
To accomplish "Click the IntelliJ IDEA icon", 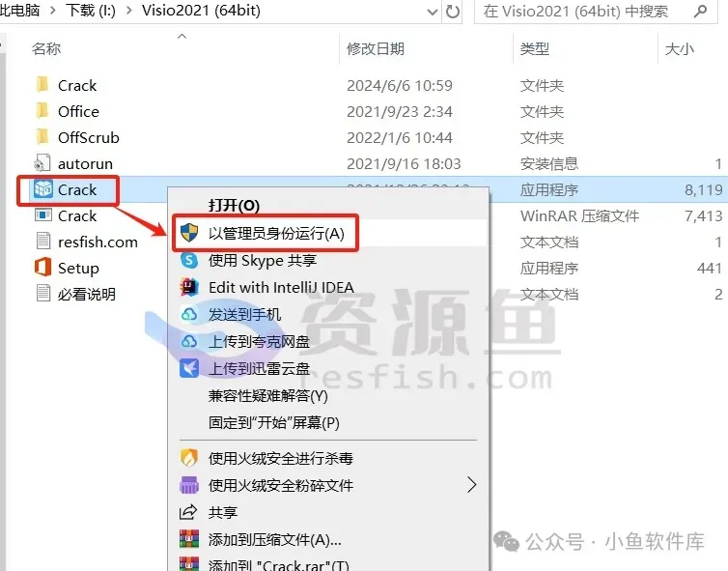I will [189, 287].
